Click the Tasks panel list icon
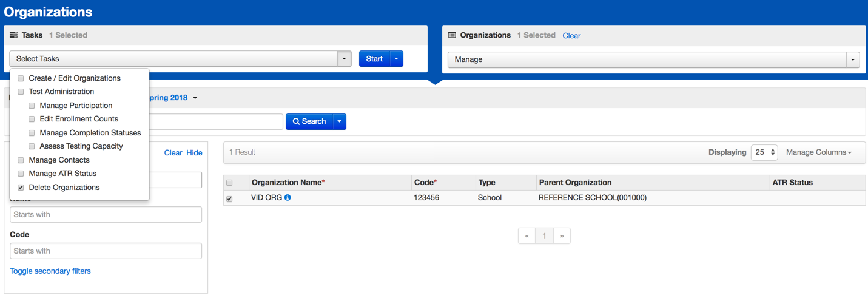The height and width of the screenshot is (298, 868). 13,35
